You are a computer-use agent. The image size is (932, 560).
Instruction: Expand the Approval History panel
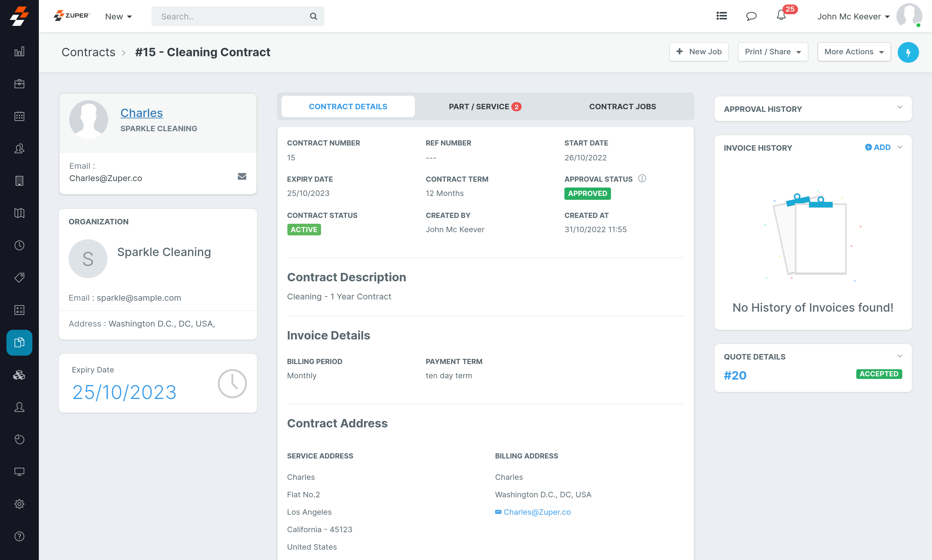[x=900, y=108]
